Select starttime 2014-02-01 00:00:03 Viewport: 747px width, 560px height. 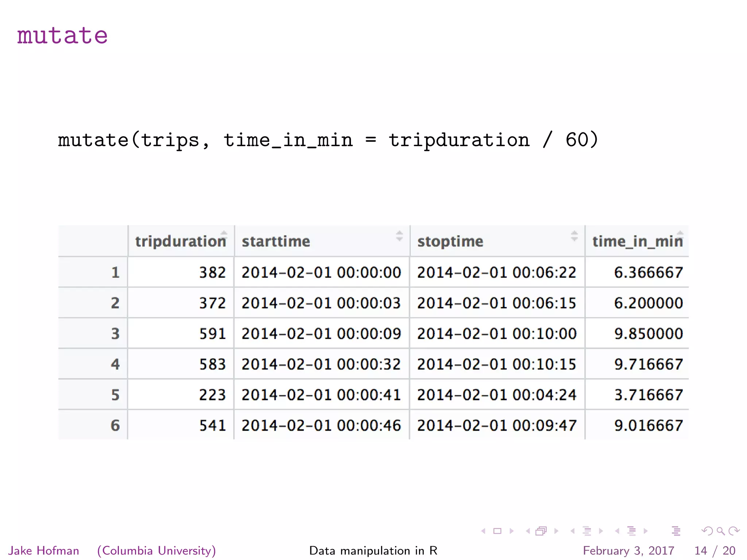(321, 303)
